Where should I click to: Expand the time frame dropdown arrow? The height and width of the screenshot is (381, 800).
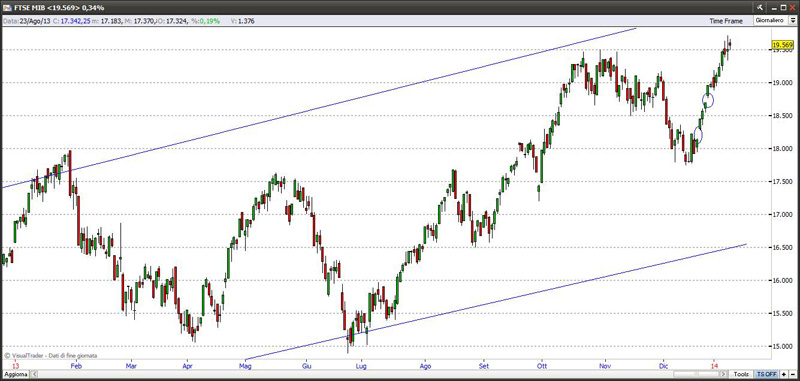tap(792, 21)
